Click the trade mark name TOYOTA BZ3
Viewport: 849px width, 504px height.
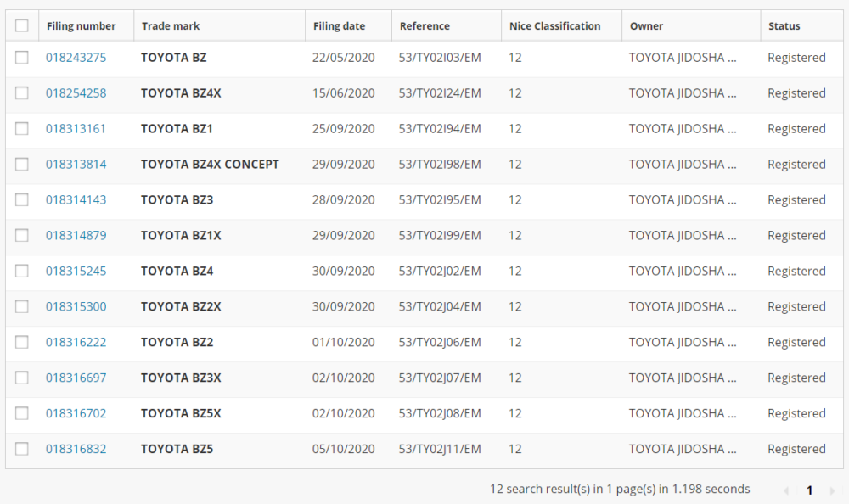tap(177, 199)
